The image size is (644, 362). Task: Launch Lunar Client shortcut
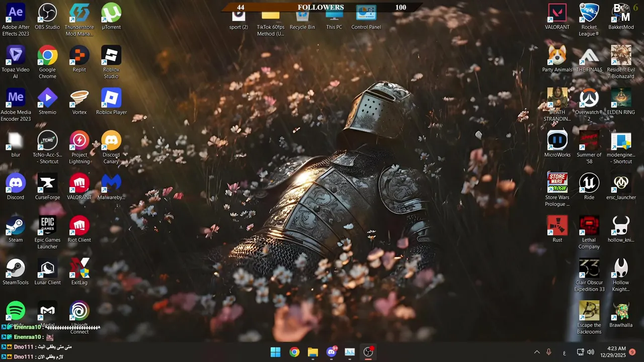coord(47,273)
